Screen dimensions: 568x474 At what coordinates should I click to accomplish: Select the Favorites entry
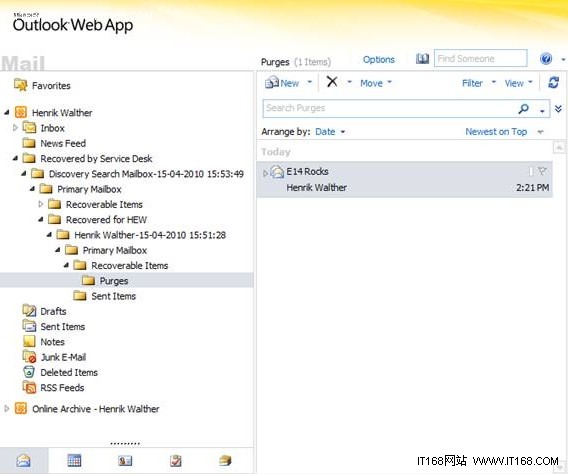[x=51, y=86]
